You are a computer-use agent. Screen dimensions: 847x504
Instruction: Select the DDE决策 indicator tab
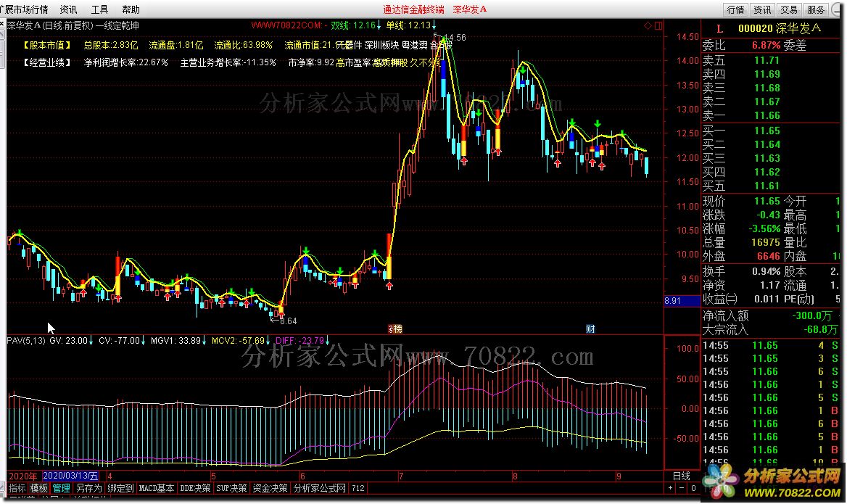(195, 488)
